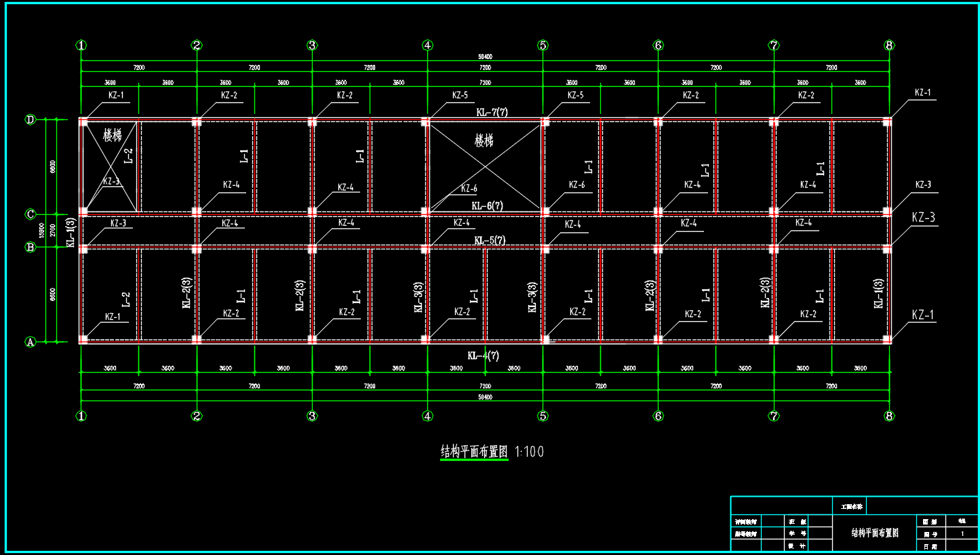Select axis bubble D on the left
This screenshot has width=980, height=555.
point(30,120)
